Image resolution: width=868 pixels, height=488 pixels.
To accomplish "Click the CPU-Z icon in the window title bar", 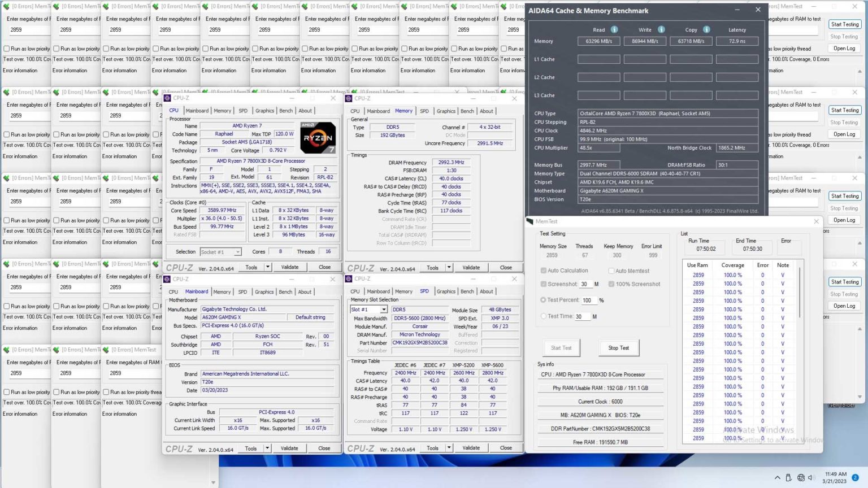I will [x=167, y=97].
